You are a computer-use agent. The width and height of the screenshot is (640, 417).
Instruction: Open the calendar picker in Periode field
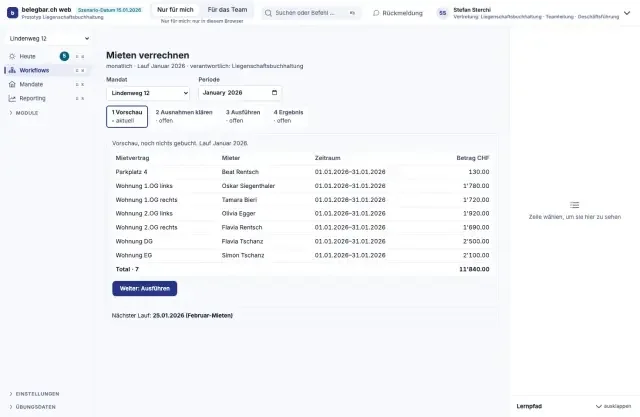pyautogui.click(x=274, y=93)
